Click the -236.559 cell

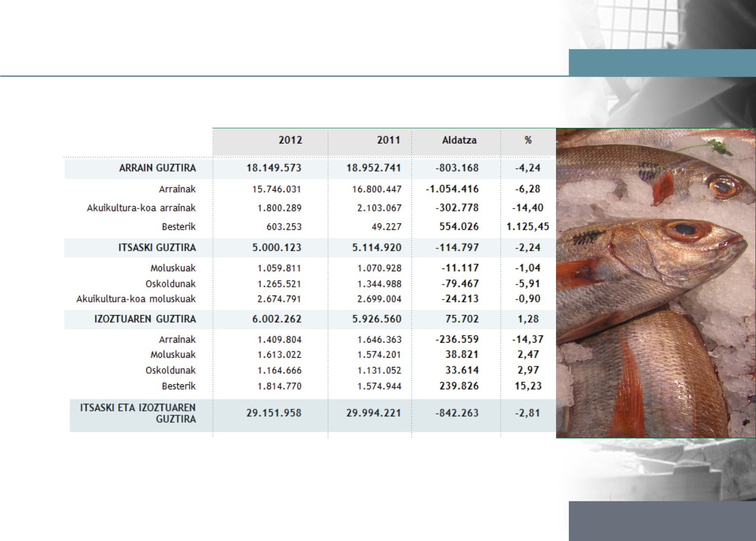[x=457, y=340]
